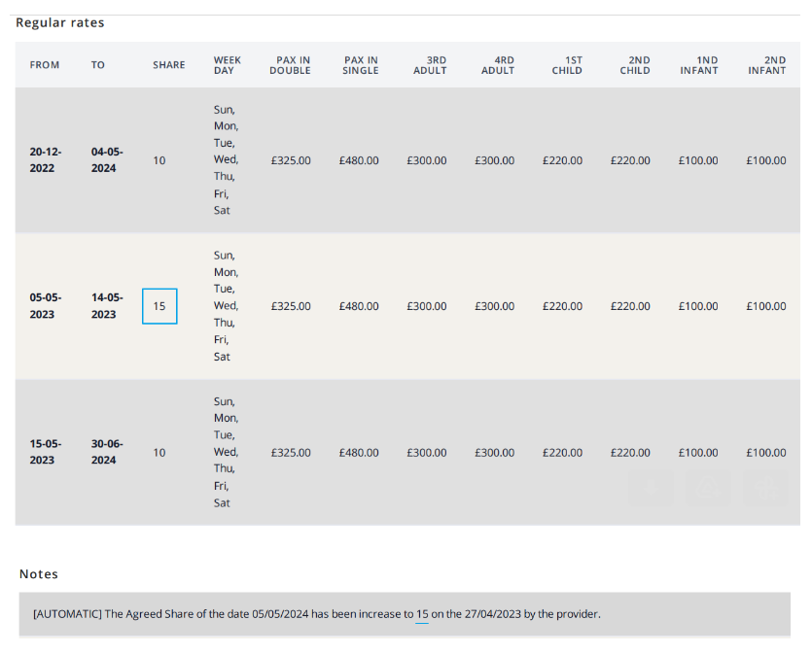Viewport: 812px width, 654px height.
Task: Select the 30-06-2024 end date cell
Action: pos(105,452)
